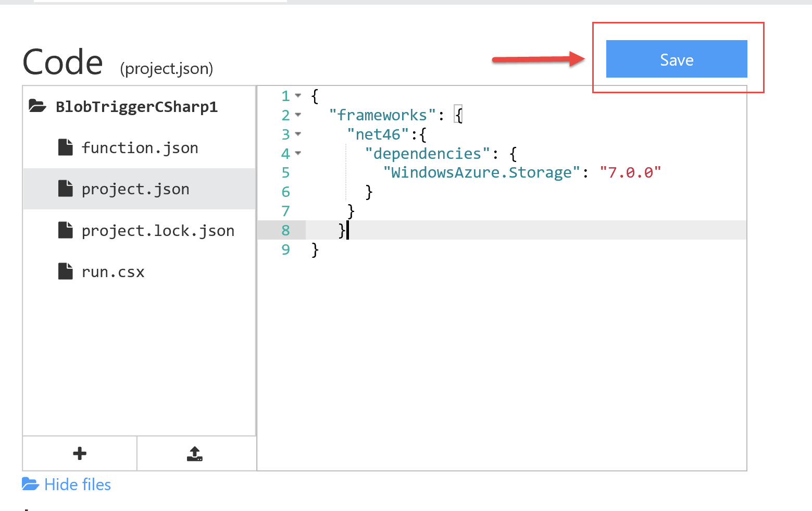Click the BlobTriggerCSharp1 open folder icon

pos(37,106)
